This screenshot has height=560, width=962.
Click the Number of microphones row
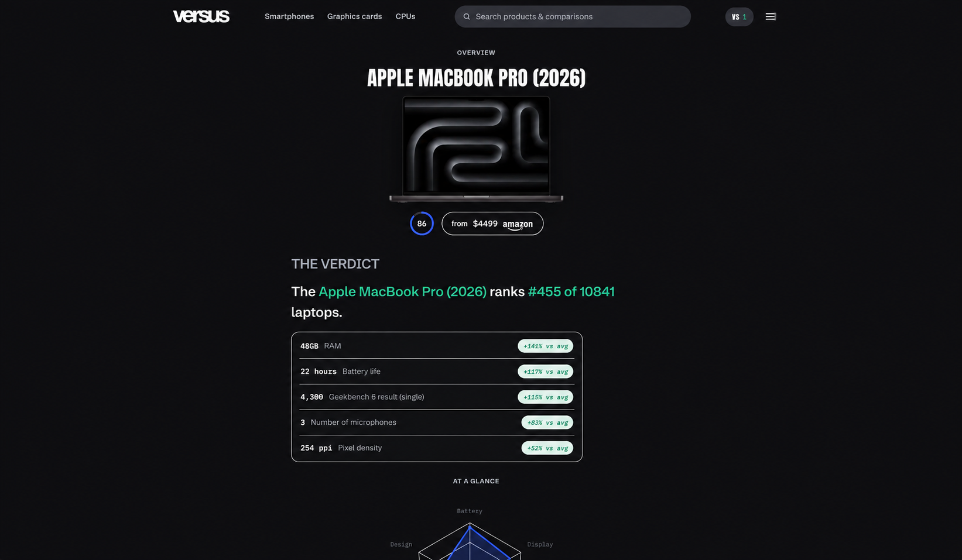click(x=437, y=422)
